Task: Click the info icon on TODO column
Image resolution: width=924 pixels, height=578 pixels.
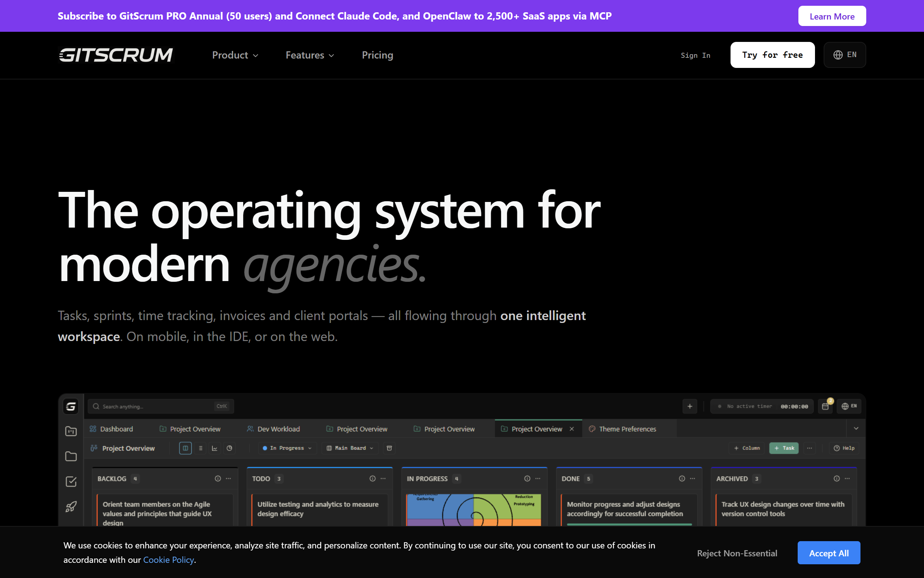Action: coord(372,479)
